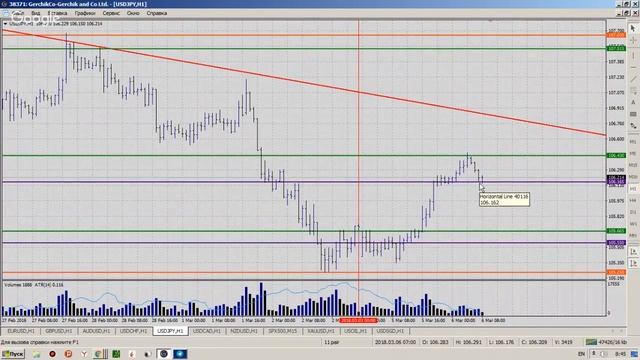Switch to the NZDUSD,H1 chart tab
This screenshot has width=640, height=360.
click(x=244, y=331)
